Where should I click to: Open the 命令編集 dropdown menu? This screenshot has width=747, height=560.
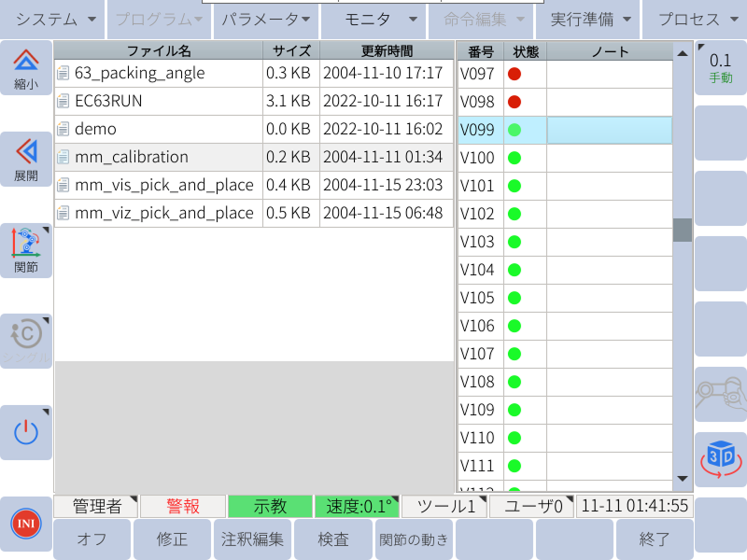(x=481, y=19)
